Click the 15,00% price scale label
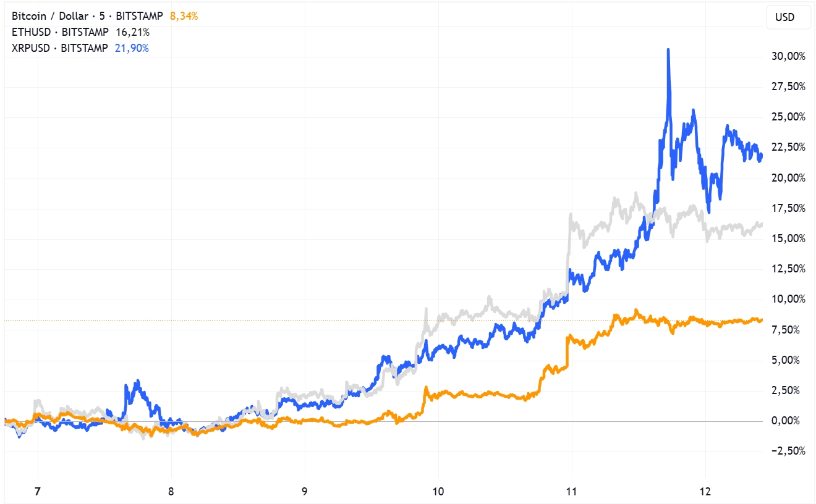Image resolution: width=816 pixels, height=504 pixels. click(x=789, y=238)
